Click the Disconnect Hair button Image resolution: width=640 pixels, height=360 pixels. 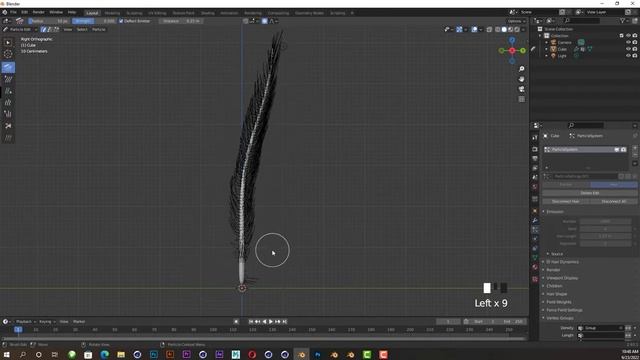[565, 201]
